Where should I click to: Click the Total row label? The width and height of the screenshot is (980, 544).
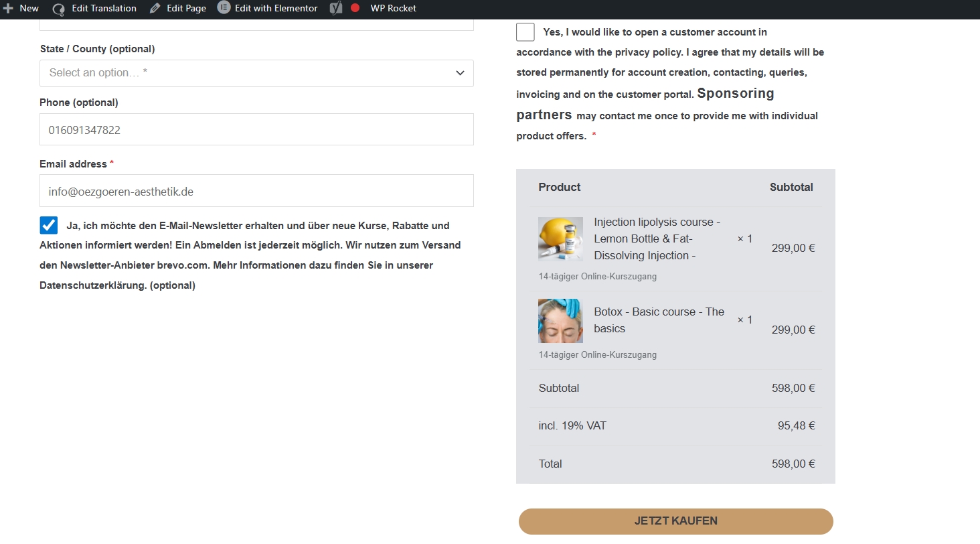tap(550, 464)
